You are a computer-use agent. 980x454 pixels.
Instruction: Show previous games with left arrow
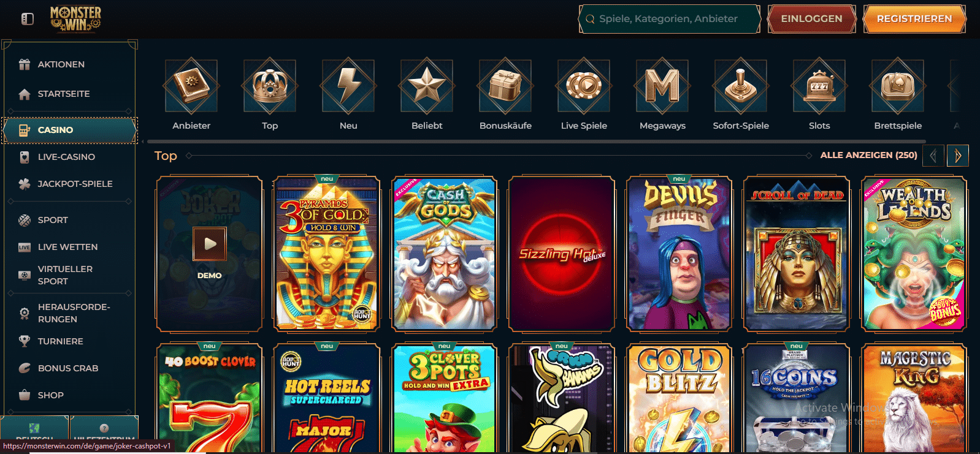pos(933,156)
